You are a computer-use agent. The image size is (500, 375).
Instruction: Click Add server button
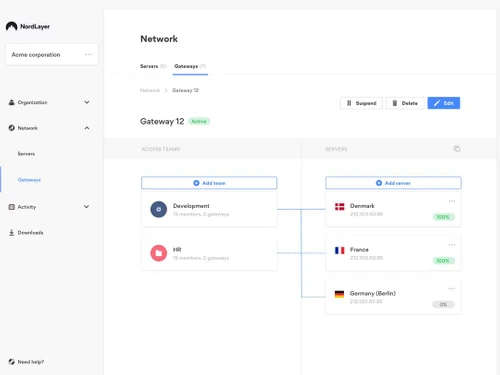pos(393,183)
